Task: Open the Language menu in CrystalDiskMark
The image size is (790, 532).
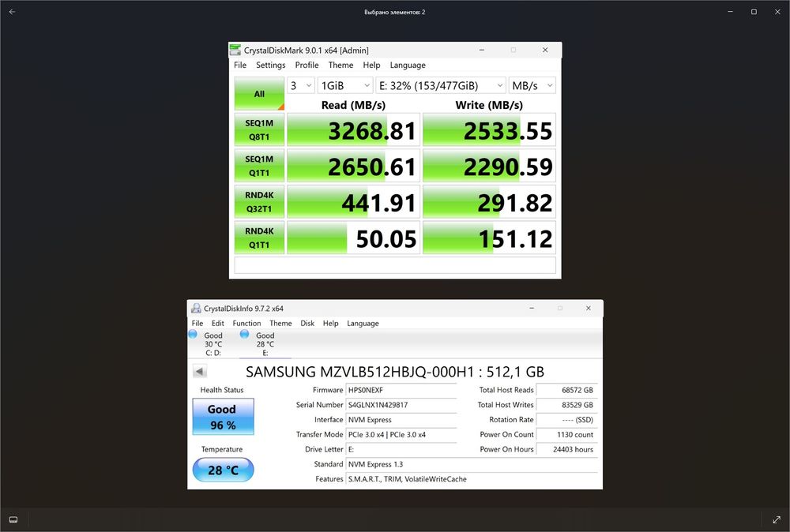Action: (408, 65)
